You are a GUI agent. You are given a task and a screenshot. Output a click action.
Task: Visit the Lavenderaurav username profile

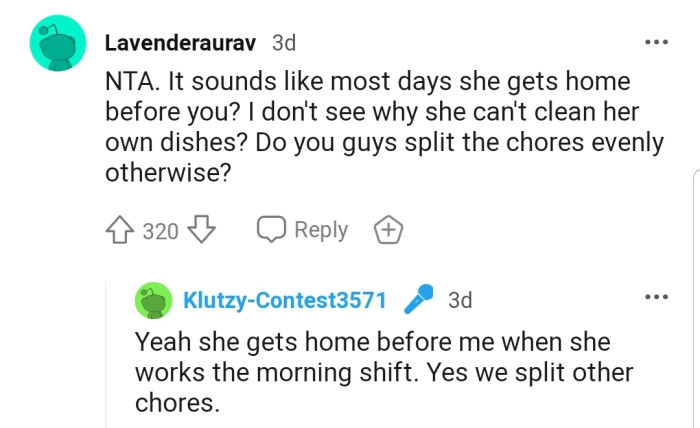[x=182, y=43]
